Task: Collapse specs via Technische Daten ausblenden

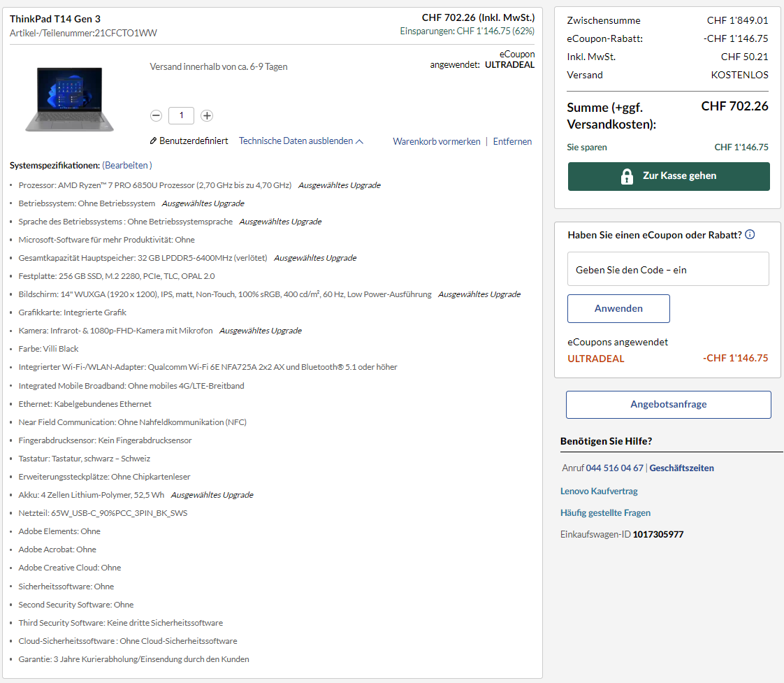Action: point(300,141)
